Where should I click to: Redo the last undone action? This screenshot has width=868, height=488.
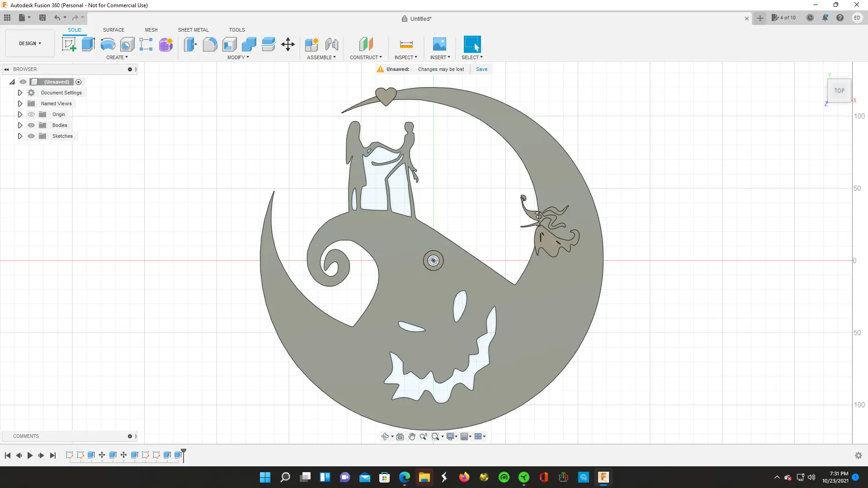75,18
